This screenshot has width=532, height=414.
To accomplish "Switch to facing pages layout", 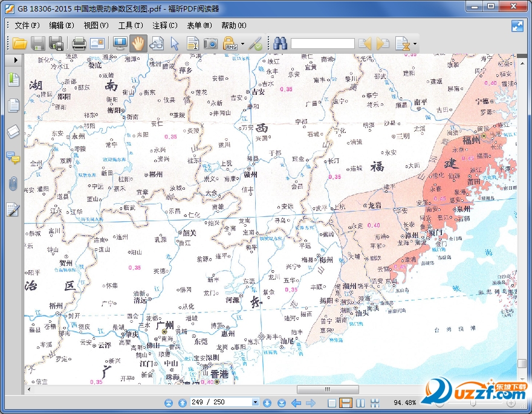I will click(361, 403).
